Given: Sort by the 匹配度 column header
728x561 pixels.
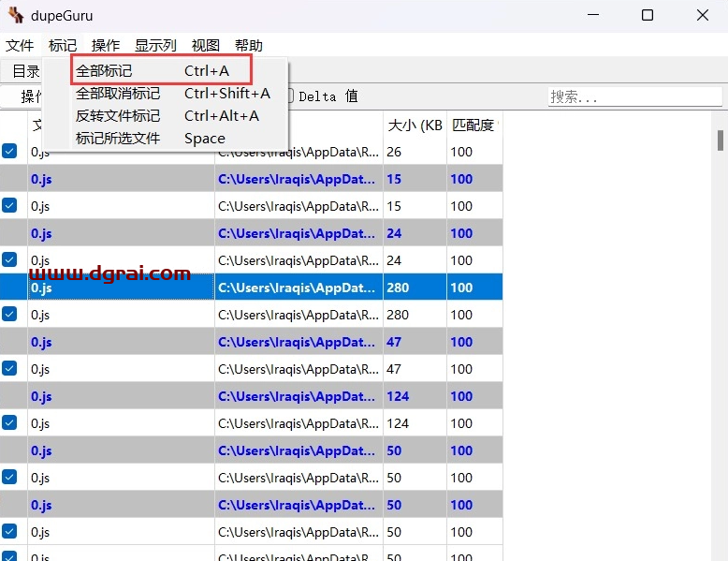Looking at the screenshot, I should pyautogui.click(x=474, y=125).
